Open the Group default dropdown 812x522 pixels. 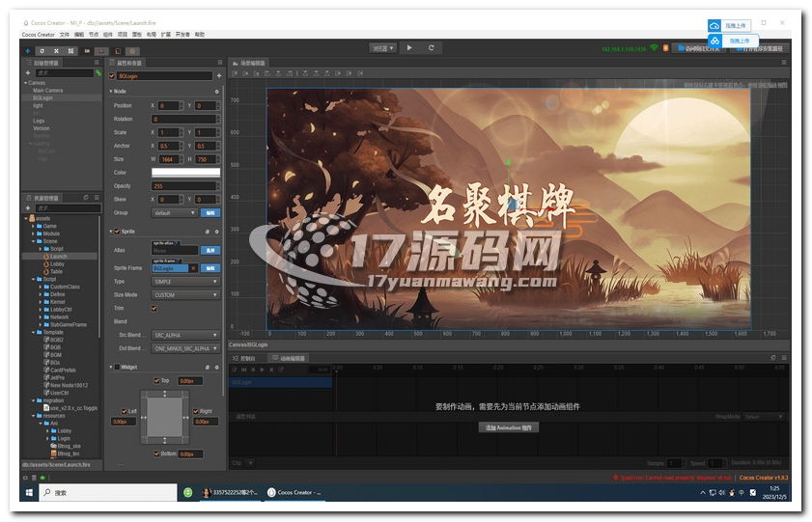tap(174, 212)
